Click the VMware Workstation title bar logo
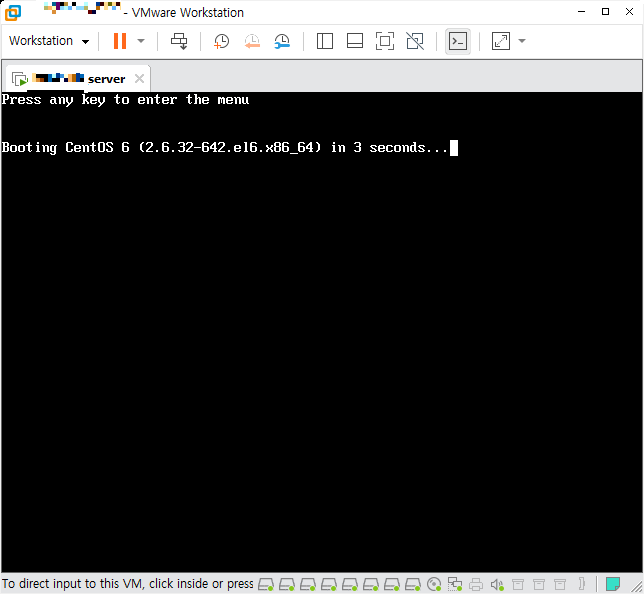Screen dimensions: 644x594 click(13, 13)
